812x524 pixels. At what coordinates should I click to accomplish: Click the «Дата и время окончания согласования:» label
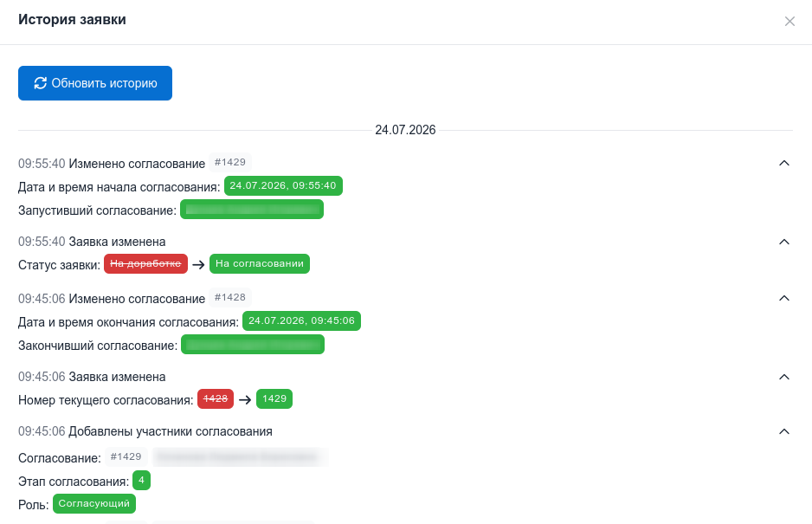pyautogui.click(x=128, y=322)
